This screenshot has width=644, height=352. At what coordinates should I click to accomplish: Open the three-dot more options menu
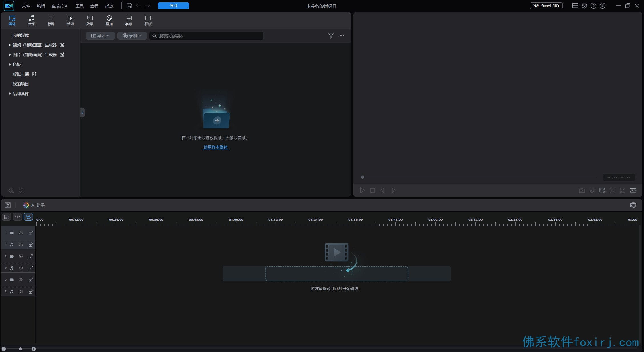(x=342, y=36)
